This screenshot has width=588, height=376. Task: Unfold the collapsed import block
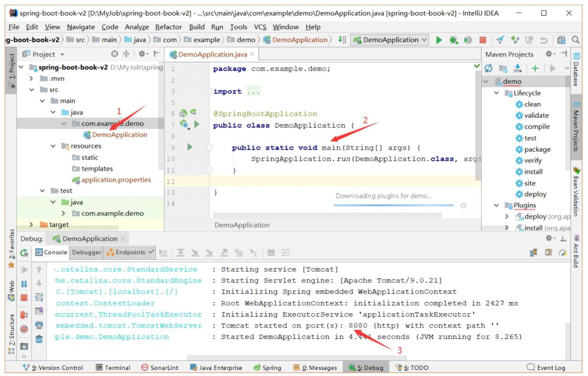[x=209, y=91]
